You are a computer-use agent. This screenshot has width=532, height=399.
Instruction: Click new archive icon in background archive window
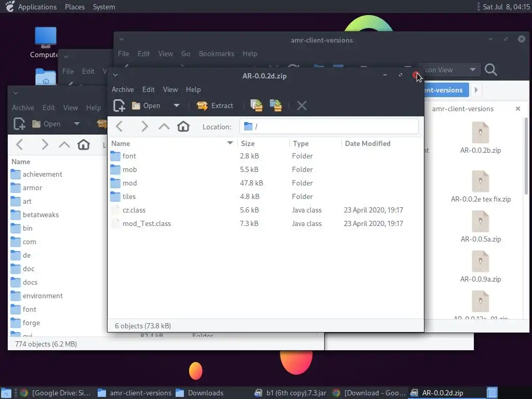[x=19, y=124]
